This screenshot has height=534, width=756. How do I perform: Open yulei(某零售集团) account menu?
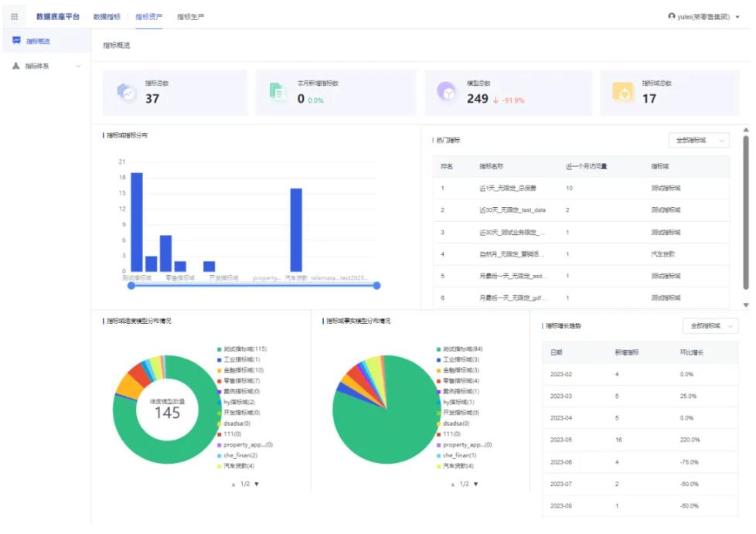[x=703, y=16]
